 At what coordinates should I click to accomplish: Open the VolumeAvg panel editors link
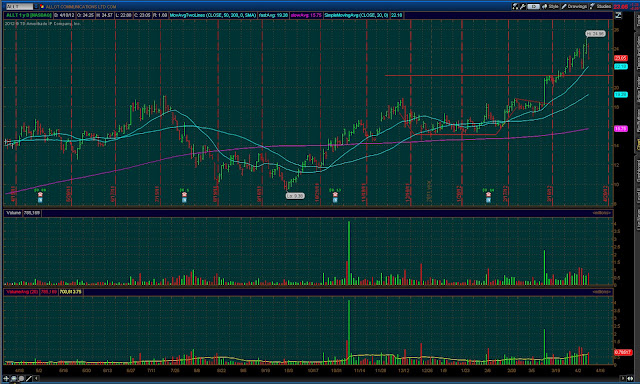(x=602, y=292)
